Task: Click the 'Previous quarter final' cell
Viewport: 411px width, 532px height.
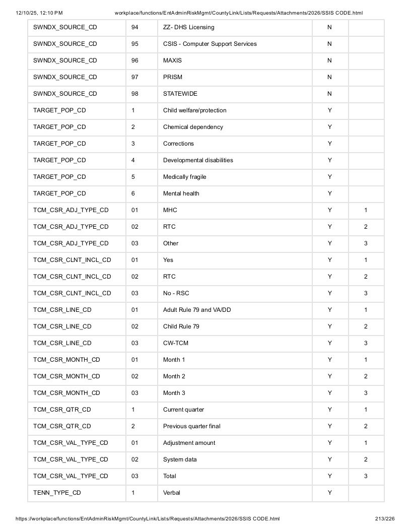Action: [x=235, y=426]
